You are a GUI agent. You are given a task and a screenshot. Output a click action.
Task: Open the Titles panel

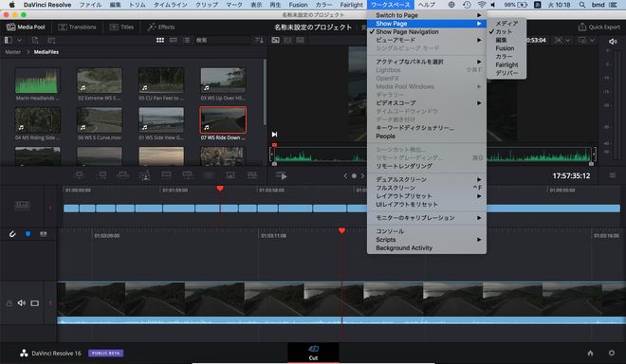121,27
